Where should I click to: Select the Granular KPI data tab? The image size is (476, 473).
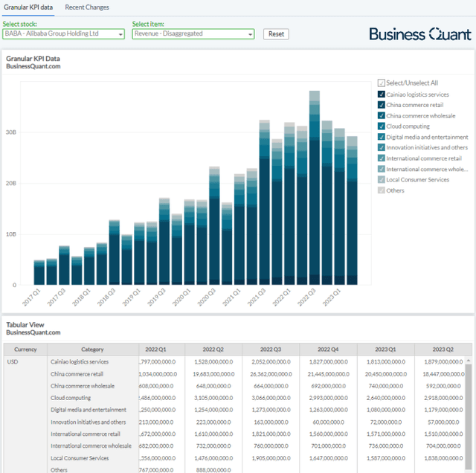[x=27, y=7]
